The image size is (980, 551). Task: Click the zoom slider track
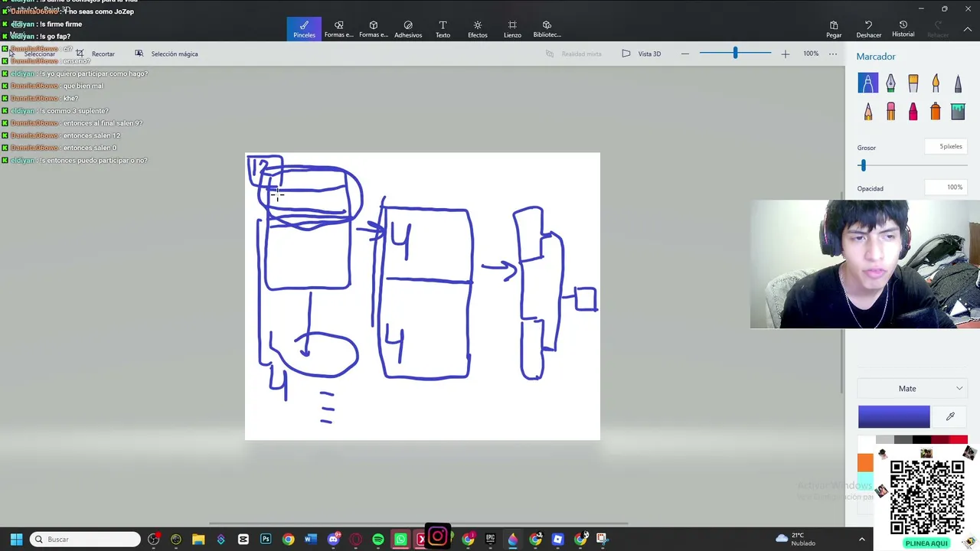coord(735,53)
